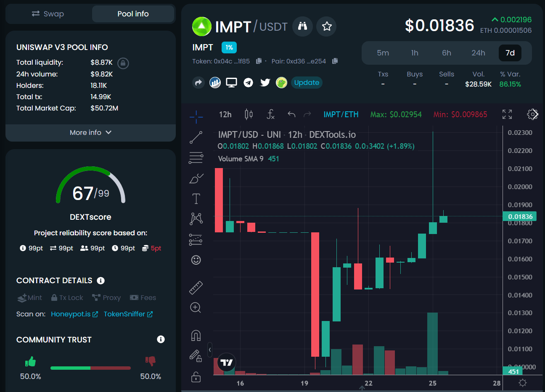This screenshot has width=545, height=392.
Task: Click the TradingView logo
Action: tap(226, 363)
